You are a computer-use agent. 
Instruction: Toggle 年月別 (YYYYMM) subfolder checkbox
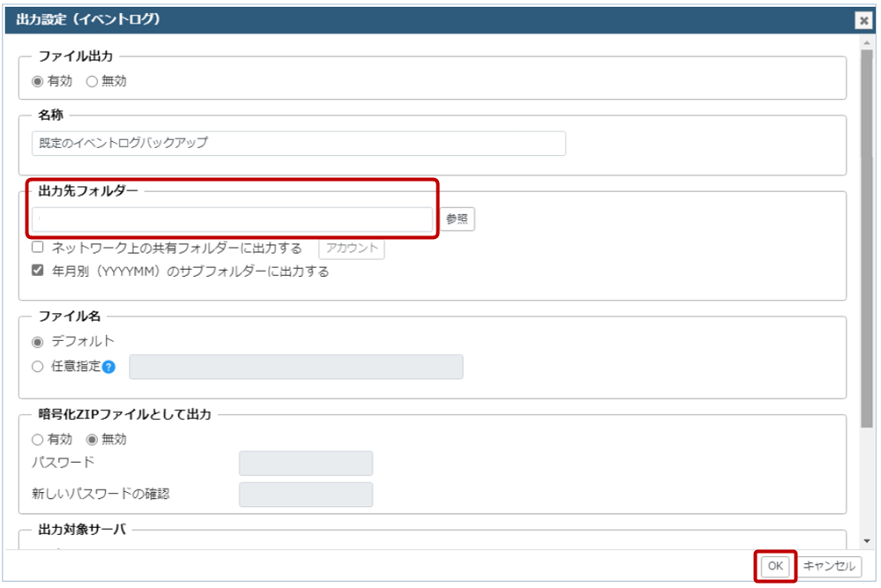[38, 271]
